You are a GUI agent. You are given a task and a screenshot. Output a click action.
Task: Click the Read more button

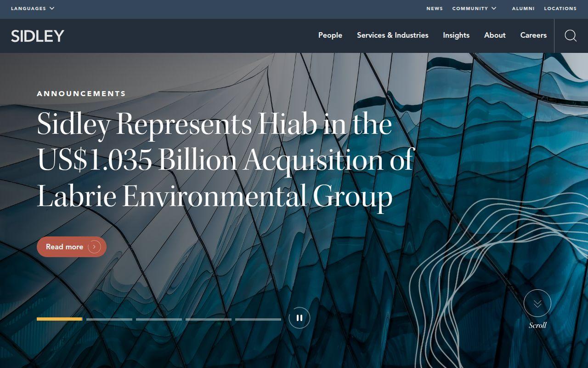tap(72, 247)
